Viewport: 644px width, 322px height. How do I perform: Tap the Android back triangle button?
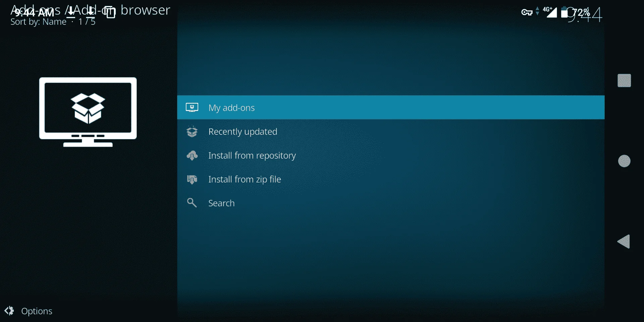(624, 241)
